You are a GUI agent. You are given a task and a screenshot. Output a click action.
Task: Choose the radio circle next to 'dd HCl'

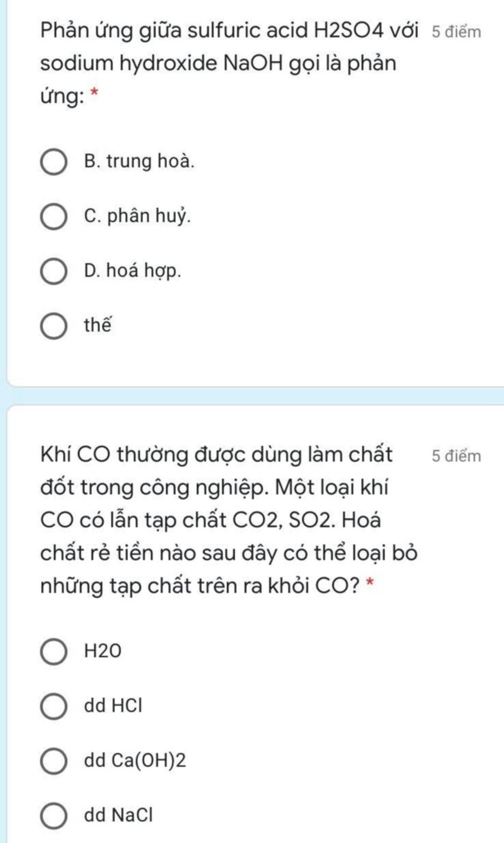(54, 706)
